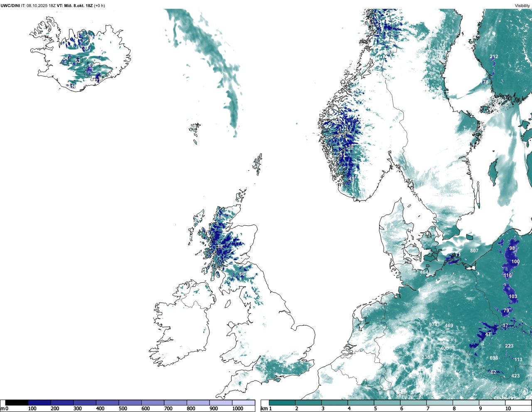Click the 807 value over the Baltic
The height and width of the screenshot is (412, 532).
tap(474, 251)
